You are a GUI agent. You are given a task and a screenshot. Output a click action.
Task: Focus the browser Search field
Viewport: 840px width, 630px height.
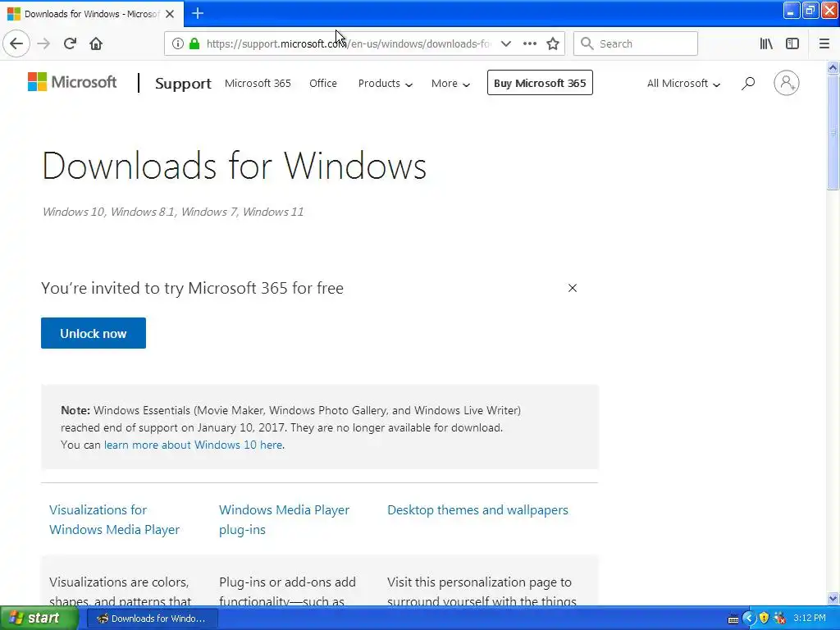[636, 43]
